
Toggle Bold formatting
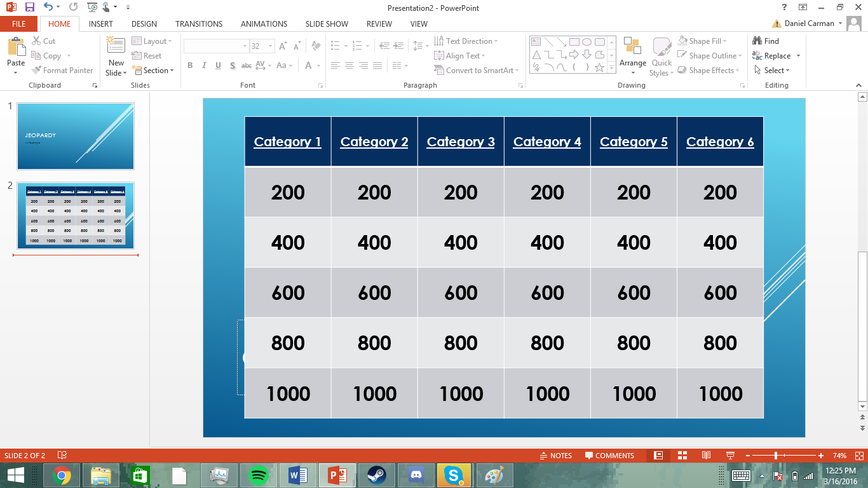(190, 65)
